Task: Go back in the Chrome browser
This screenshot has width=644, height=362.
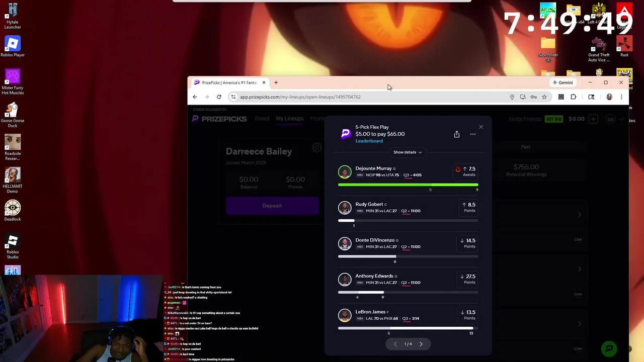Action: tap(195, 97)
